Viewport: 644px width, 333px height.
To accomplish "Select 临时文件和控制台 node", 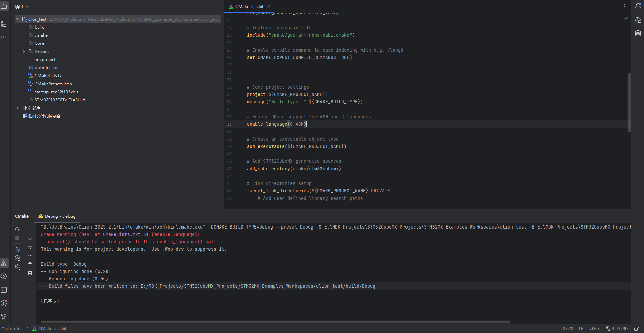I will (x=44, y=116).
